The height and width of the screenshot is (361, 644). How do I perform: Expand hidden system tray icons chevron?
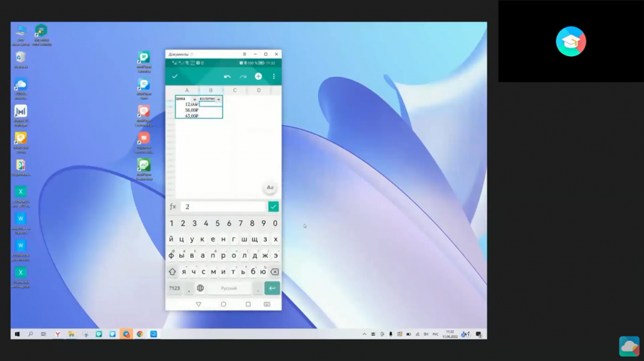[x=364, y=335]
